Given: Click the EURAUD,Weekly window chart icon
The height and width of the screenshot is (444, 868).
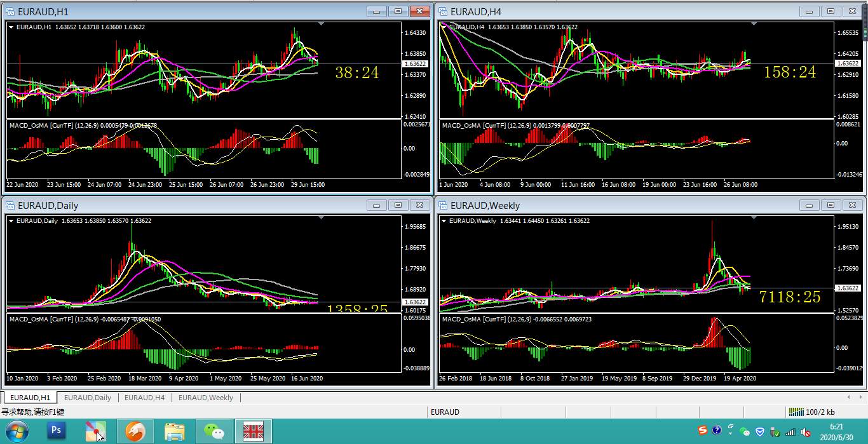Looking at the screenshot, I should 444,205.
